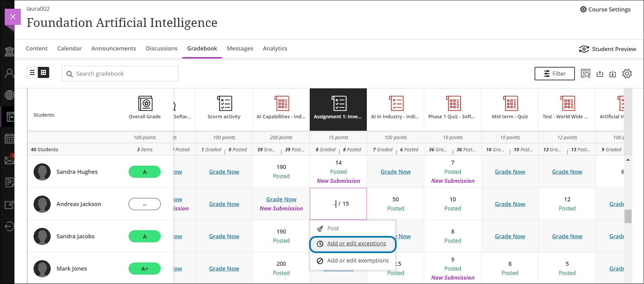Screen dimensions: 644x284
Task: Select Add or edit exceptions
Action: point(356,244)
